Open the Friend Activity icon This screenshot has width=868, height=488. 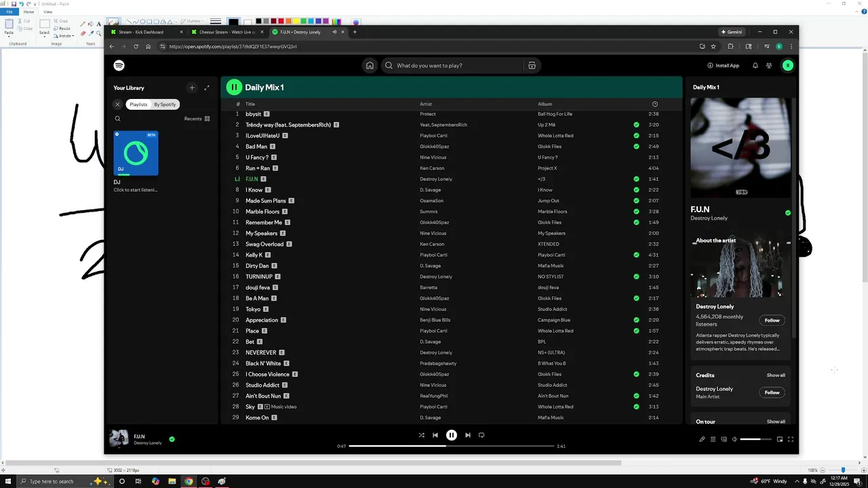coord(769,66)
